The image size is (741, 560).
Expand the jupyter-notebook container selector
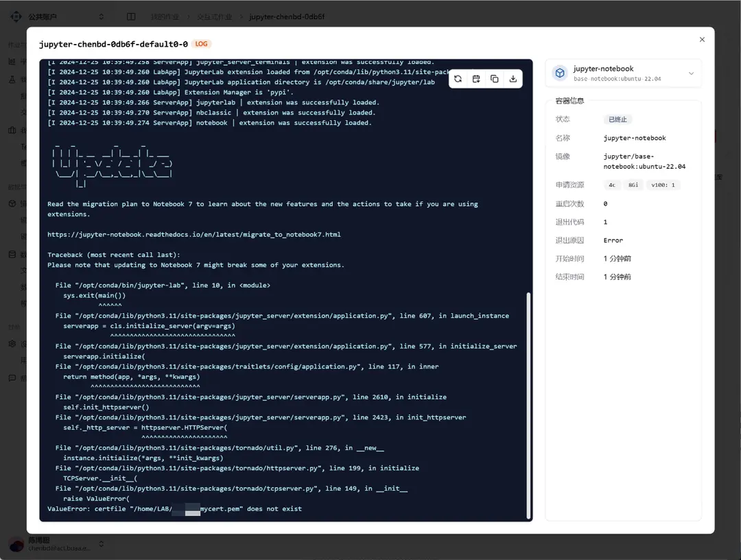click(x=691, y=73)
